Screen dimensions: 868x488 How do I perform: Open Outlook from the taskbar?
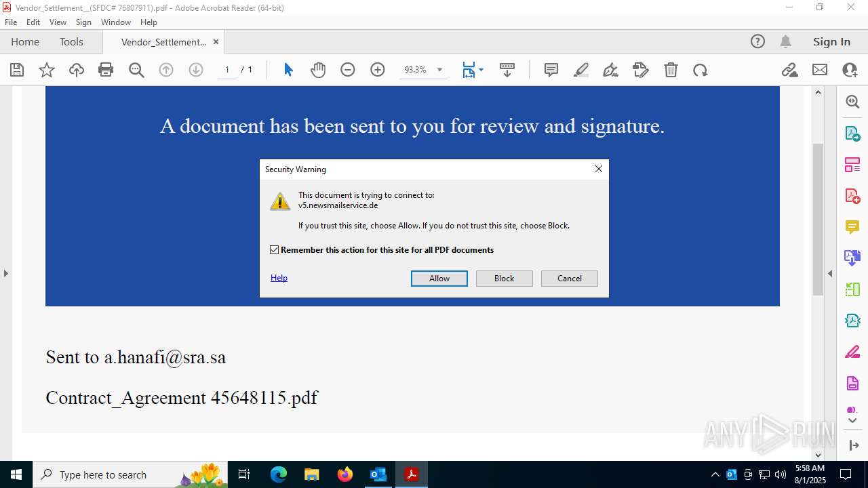378,474
